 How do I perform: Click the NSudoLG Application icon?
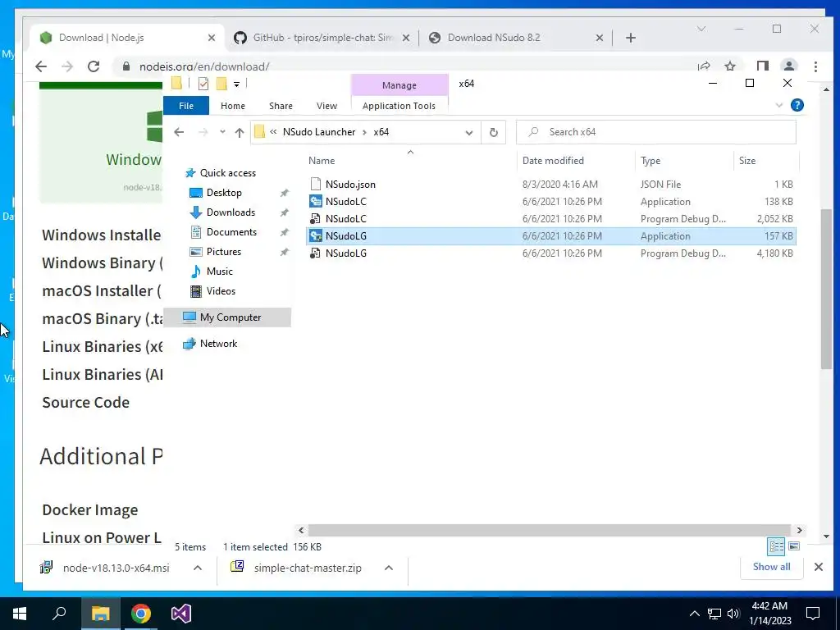(316, 235)
